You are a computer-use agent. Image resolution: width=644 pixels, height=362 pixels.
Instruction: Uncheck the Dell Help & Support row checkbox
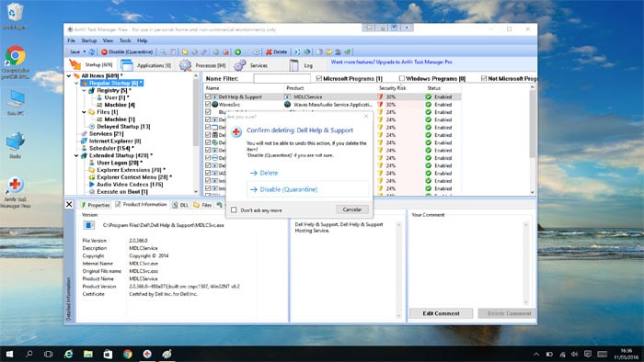[208, 97]
